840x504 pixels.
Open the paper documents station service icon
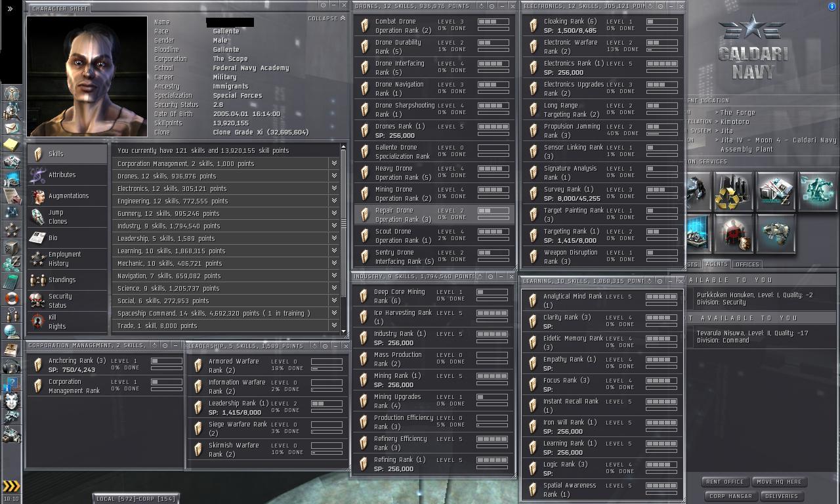pyautogui.click(x=775, y=192)
